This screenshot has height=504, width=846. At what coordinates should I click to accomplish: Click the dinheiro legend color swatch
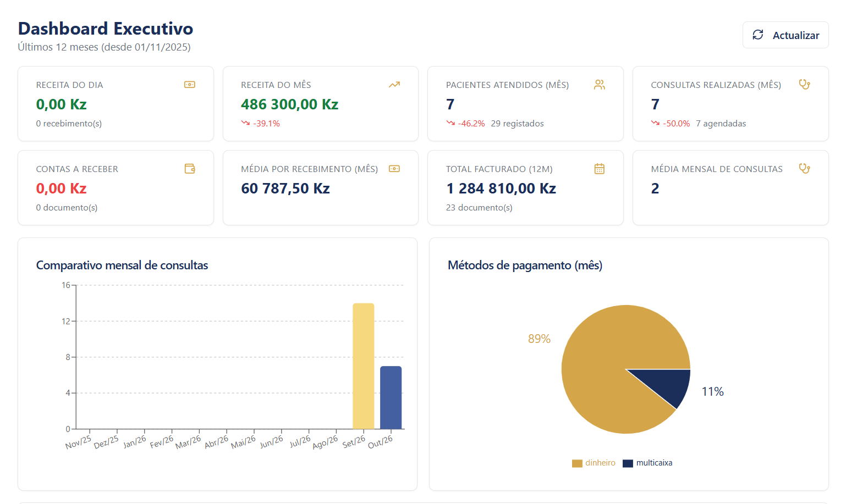(x=577, y=463)
